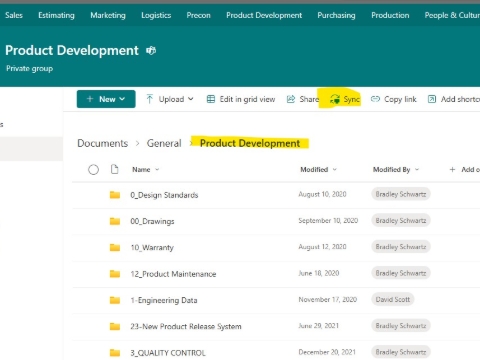Viewport: 480px width, 360px height.
Task: Open 23-New Product Release System folder
Action: [x=186, y=326]
